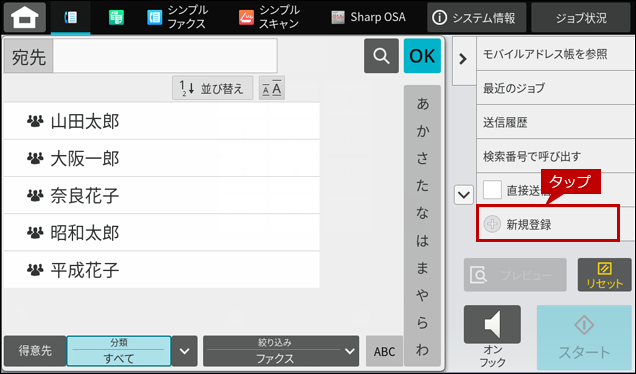636x374 pixels.
Task: Tap the plus icon in 新規登録
Action: click(x=492, y=224)
